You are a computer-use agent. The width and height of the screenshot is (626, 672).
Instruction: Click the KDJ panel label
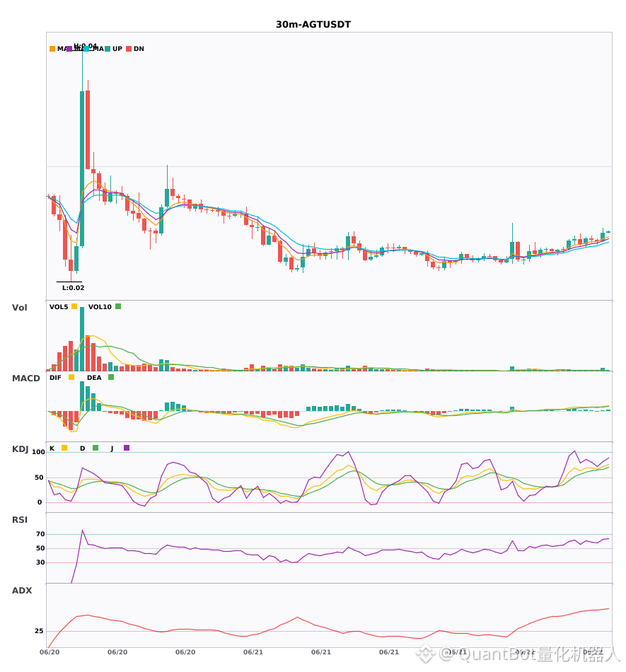(20, 449)
